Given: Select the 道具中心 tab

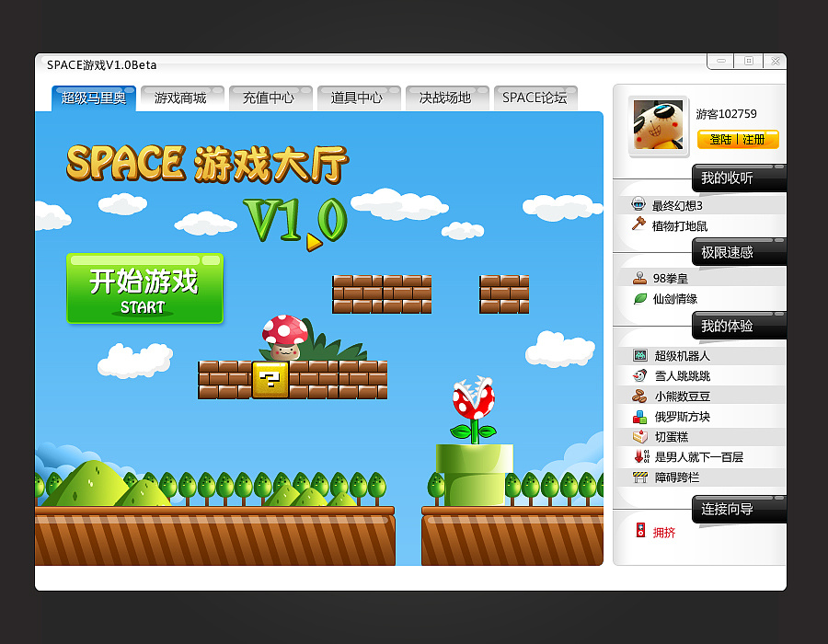Looking at the screenshot, I should pyautogui.click(x=359, y=98).
